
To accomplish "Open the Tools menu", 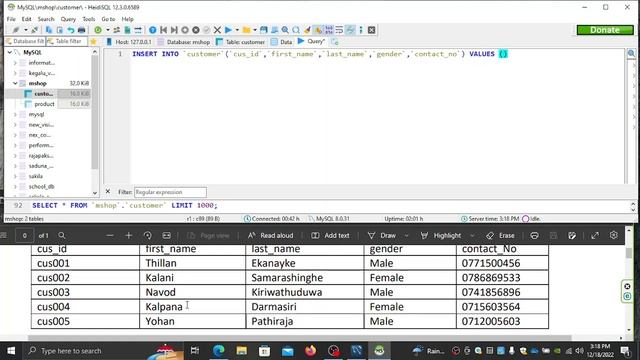I will pyautogui.click(x=89, y=19).
